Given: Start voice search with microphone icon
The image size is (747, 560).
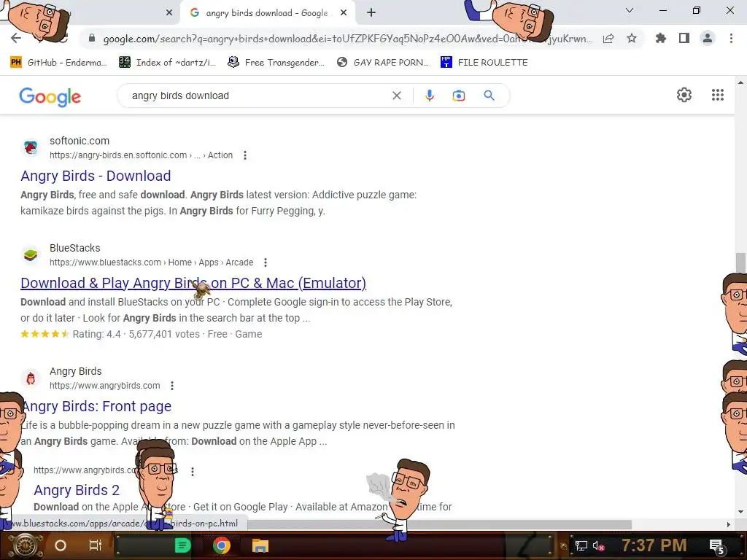Looking at the screenshot, I should [429, 96].
